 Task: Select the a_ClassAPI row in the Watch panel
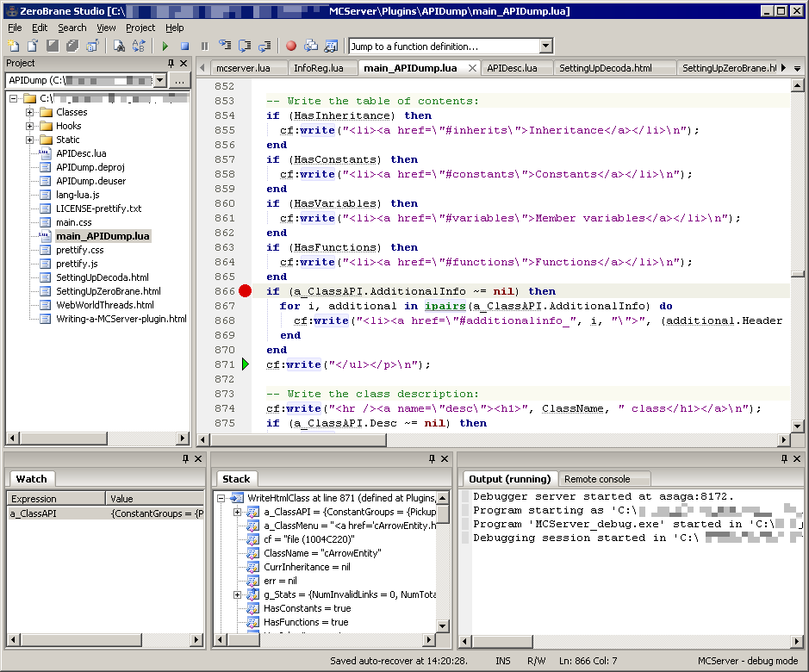click(x=105, y=513)
